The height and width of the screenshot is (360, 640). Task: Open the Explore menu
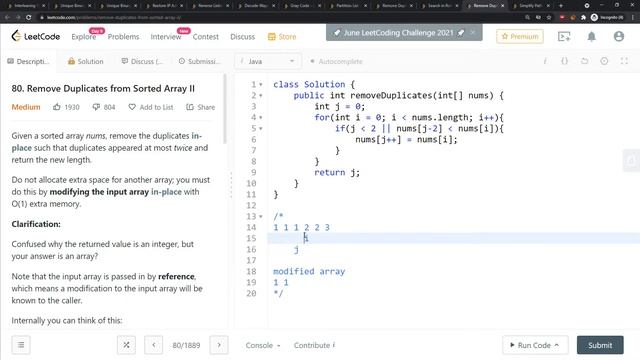84,37
